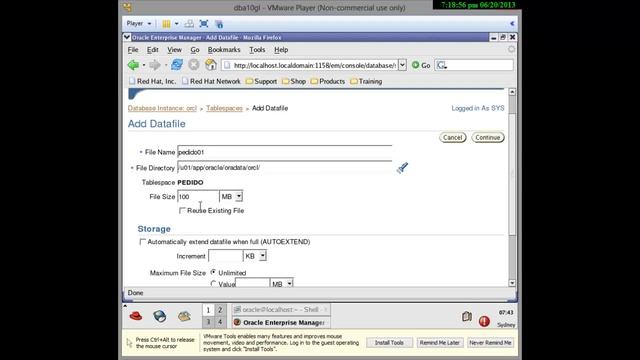
Task: Click Remind Me Later button
Action: (x=440, y=343)
